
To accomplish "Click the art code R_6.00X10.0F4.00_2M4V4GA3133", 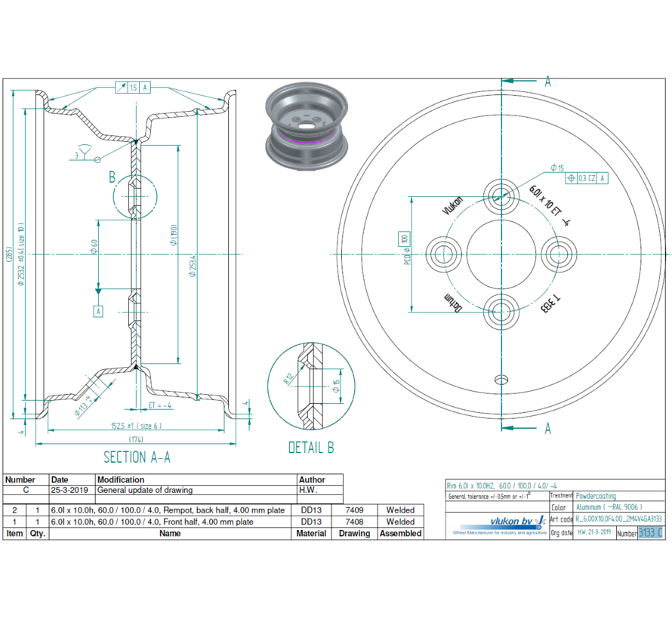I will click(617, 519).
